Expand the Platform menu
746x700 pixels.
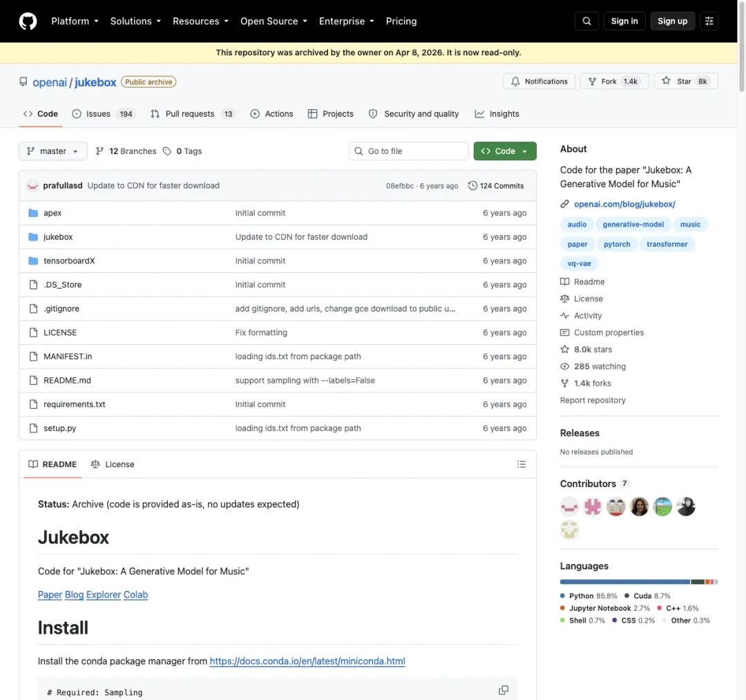coord(75,21)
